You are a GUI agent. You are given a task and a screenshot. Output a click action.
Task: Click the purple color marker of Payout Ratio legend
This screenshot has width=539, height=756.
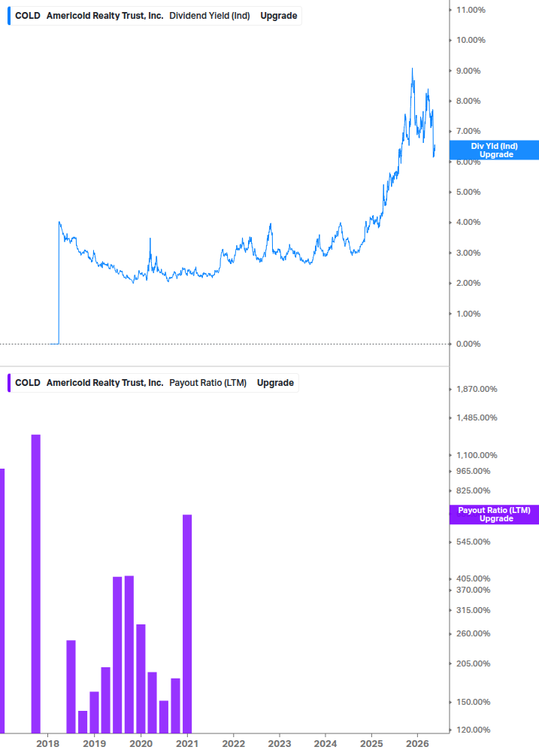point(9,383)
